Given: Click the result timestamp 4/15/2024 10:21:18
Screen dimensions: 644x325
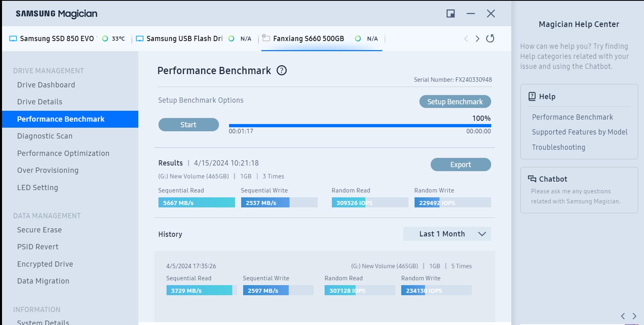Looking at the screenshot, I should tap(226, 163).
